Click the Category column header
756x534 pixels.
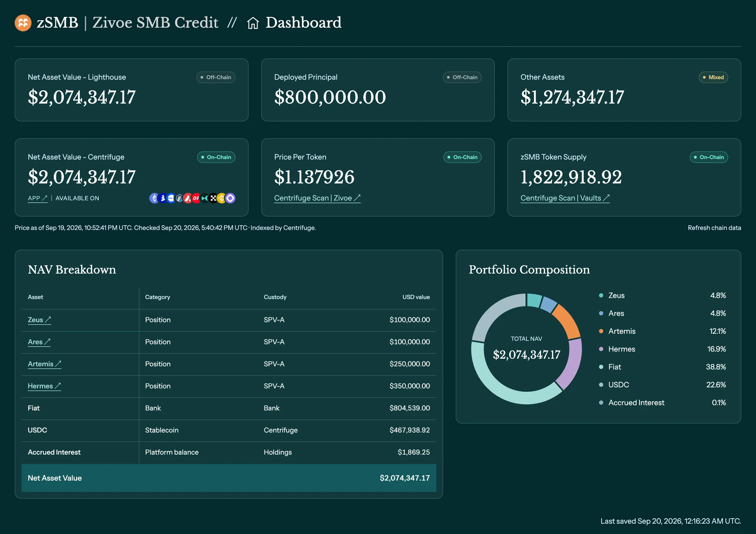(157, 297)
